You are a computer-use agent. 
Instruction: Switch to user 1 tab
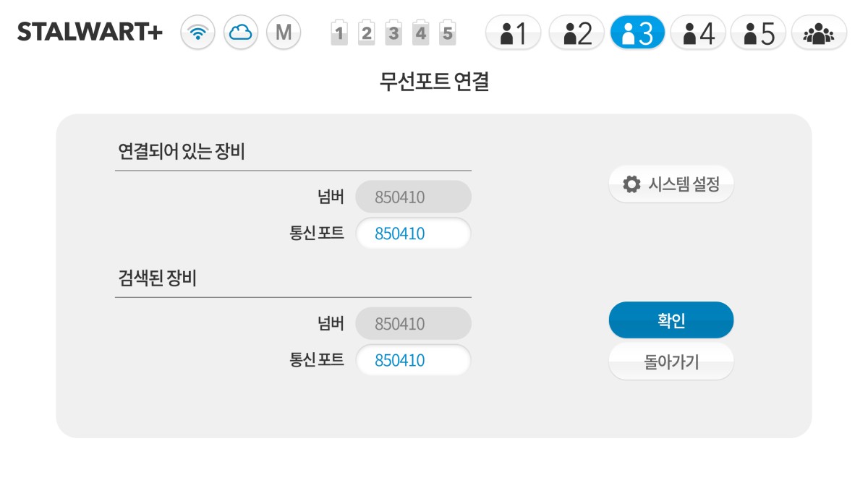coord(513,33)
